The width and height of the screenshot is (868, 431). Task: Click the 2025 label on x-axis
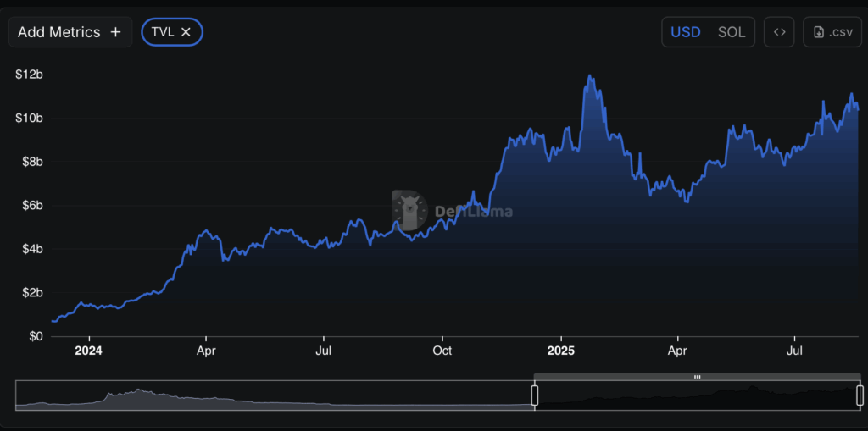tap(561, 351)
